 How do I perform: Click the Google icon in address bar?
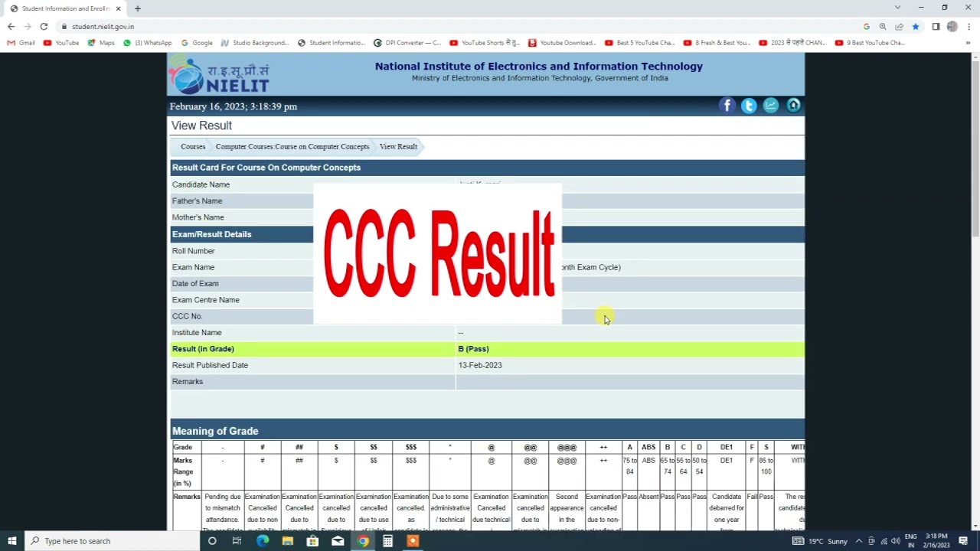click(867, 27)
